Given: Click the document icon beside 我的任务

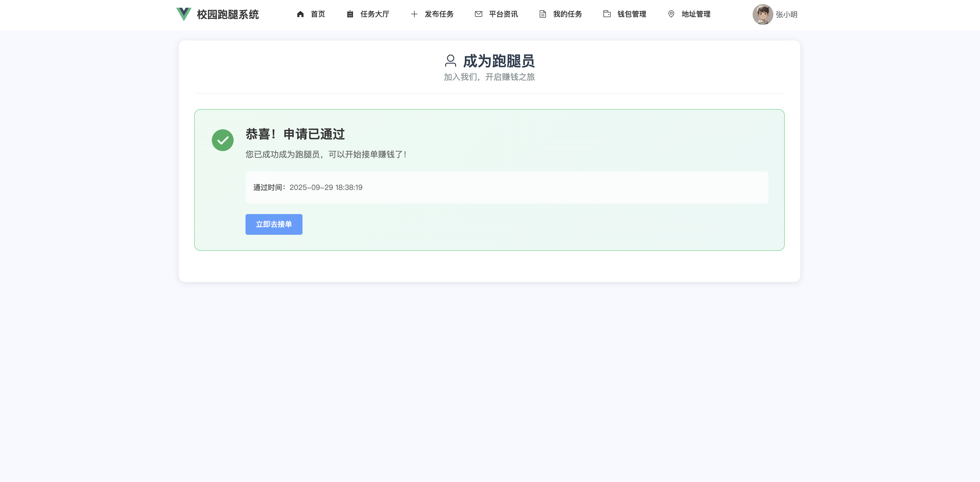Looking at the screenshot, I should (x=543, y=14).
